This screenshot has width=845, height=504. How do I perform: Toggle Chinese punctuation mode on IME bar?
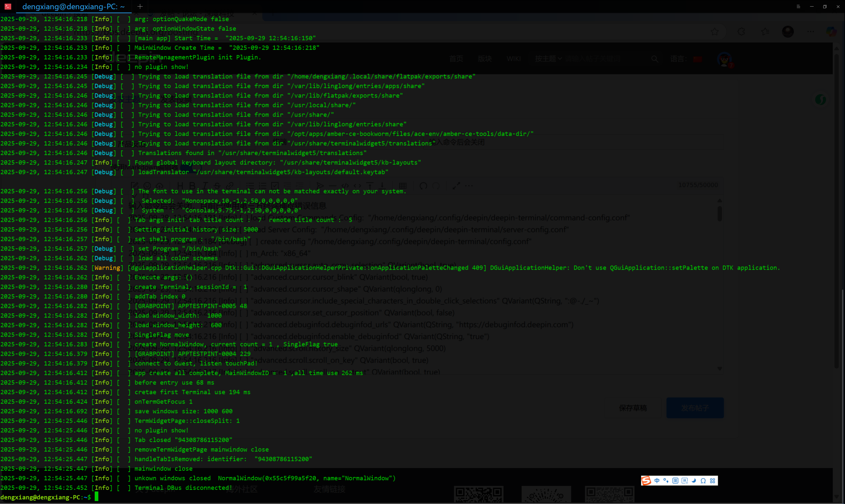[666, 481]
